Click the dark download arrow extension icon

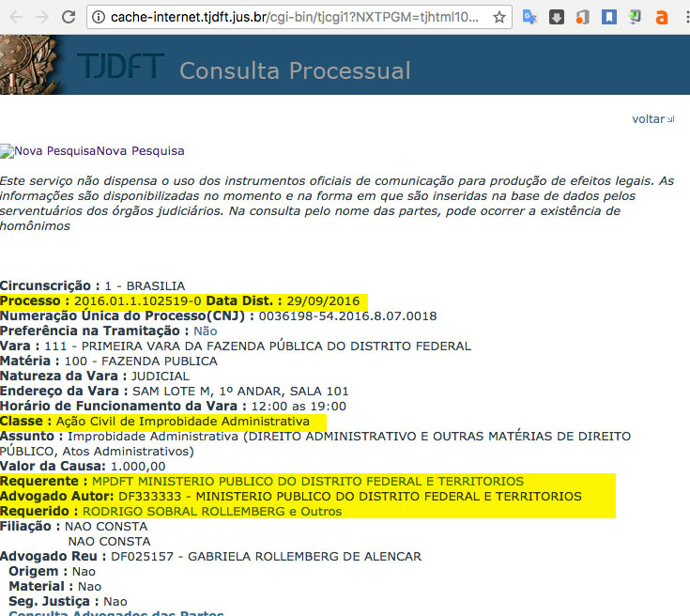(557, 17)
